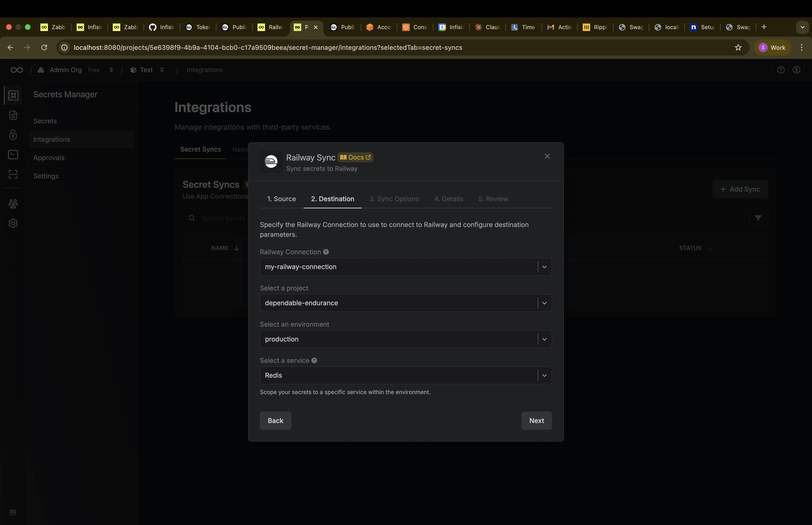Go to the 3. Sync Options step

click(394, 199)
